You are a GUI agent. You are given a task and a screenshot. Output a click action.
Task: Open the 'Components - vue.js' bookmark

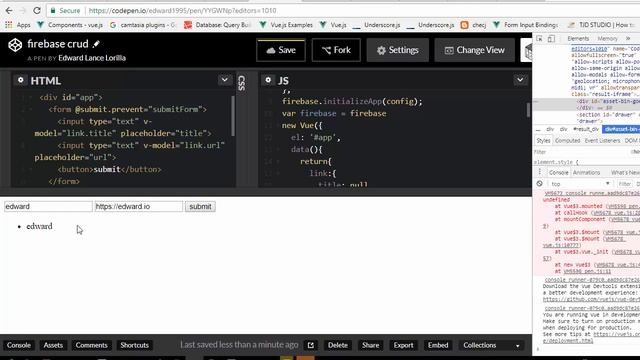point(70,25)
